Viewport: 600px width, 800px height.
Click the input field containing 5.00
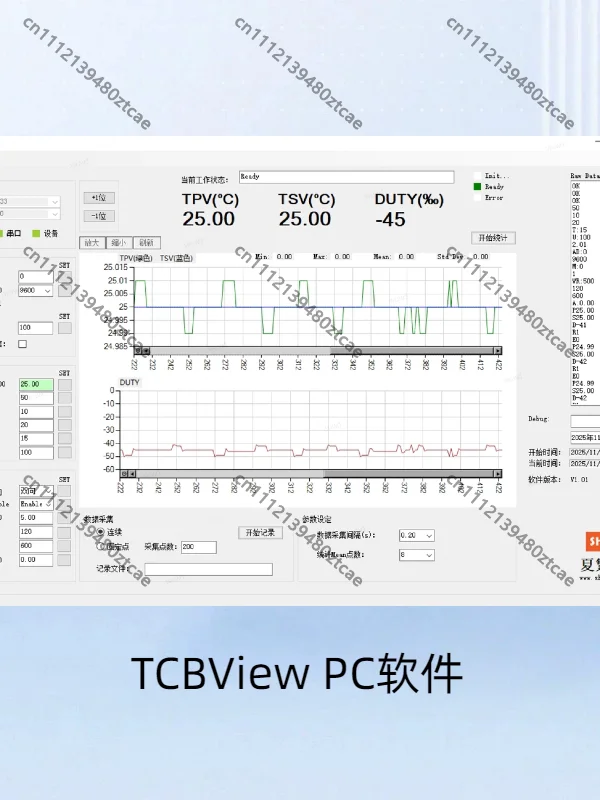tap(36, 518)
